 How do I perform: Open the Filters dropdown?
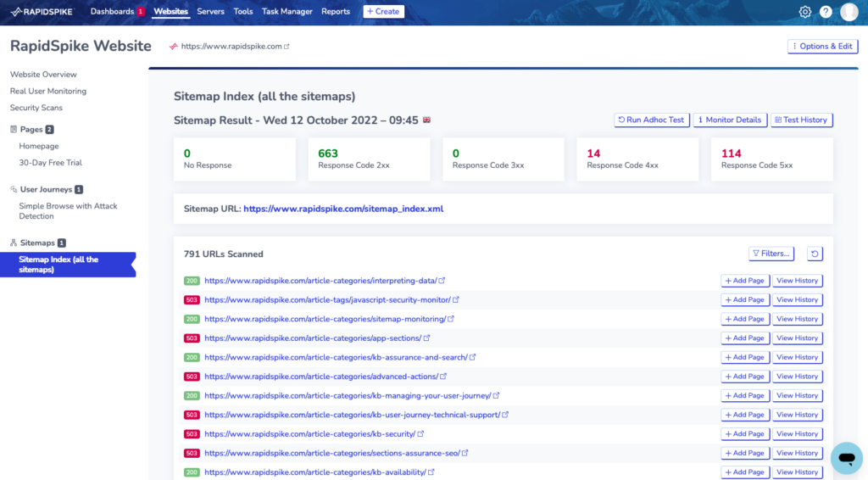(771, 254)
